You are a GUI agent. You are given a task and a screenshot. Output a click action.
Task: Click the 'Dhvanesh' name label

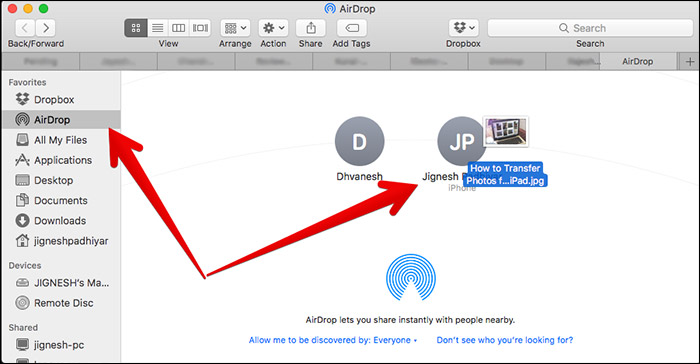point(359,177)
